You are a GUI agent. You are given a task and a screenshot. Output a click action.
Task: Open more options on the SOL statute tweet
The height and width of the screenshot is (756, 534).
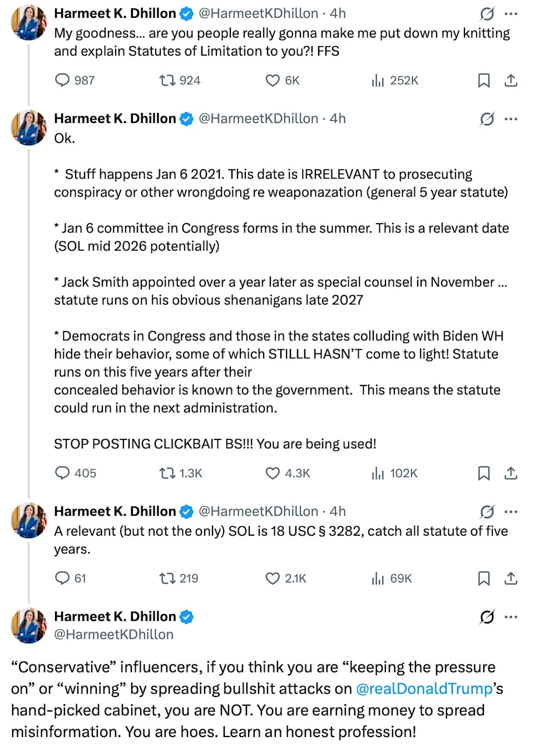pos(511,512)
